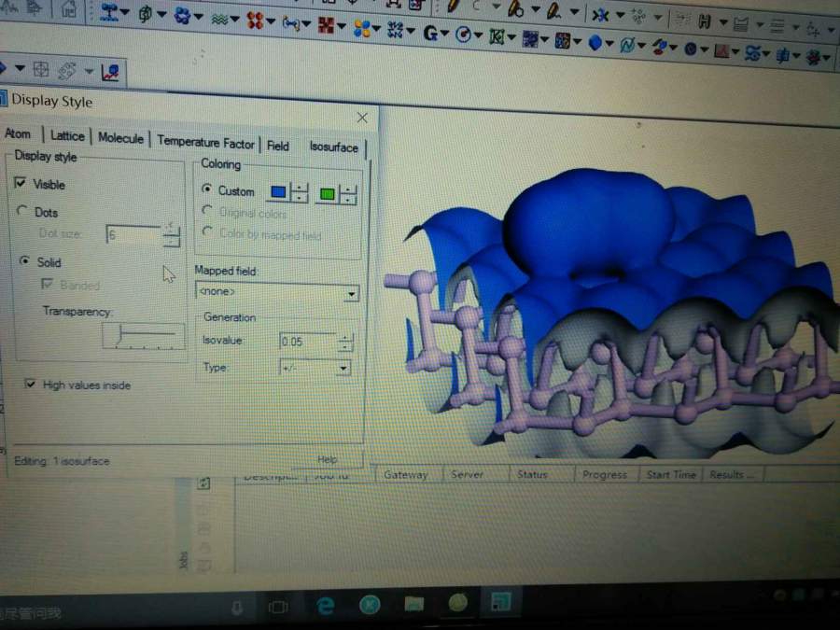Click the green K module icon

tap(497, 36)
